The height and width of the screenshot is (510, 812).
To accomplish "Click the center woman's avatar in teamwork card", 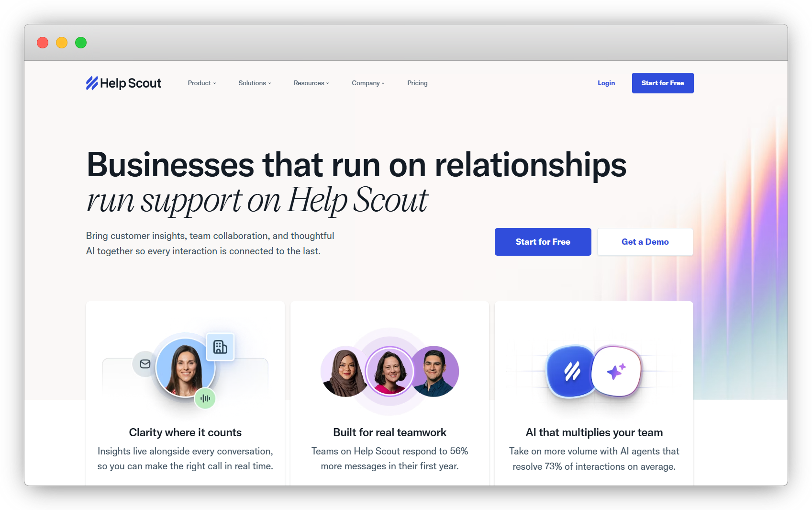I will 389,372.
